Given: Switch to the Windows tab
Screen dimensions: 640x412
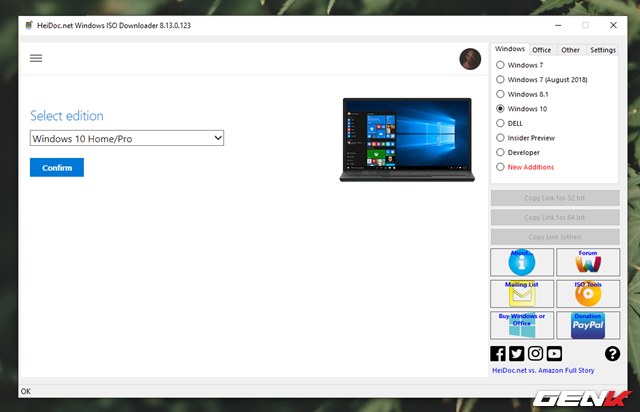Looking at the screenshot, I should click(x=510, y=49).
